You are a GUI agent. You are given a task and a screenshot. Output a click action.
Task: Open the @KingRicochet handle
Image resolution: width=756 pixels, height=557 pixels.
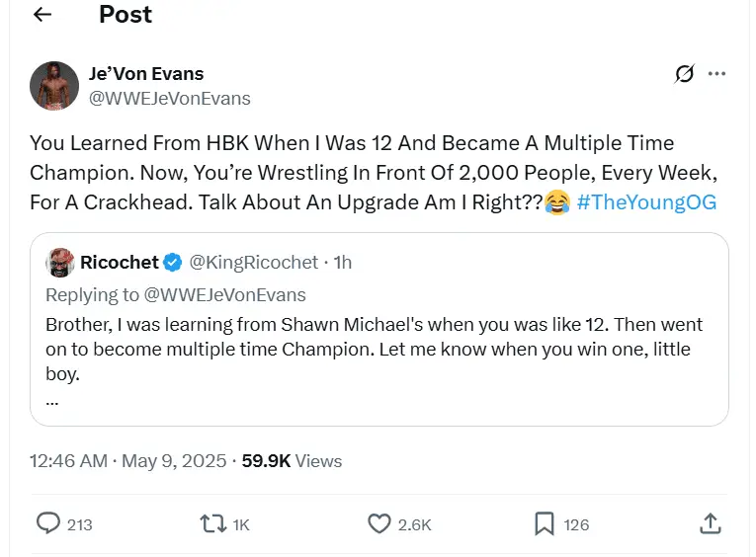coord(254,262)
